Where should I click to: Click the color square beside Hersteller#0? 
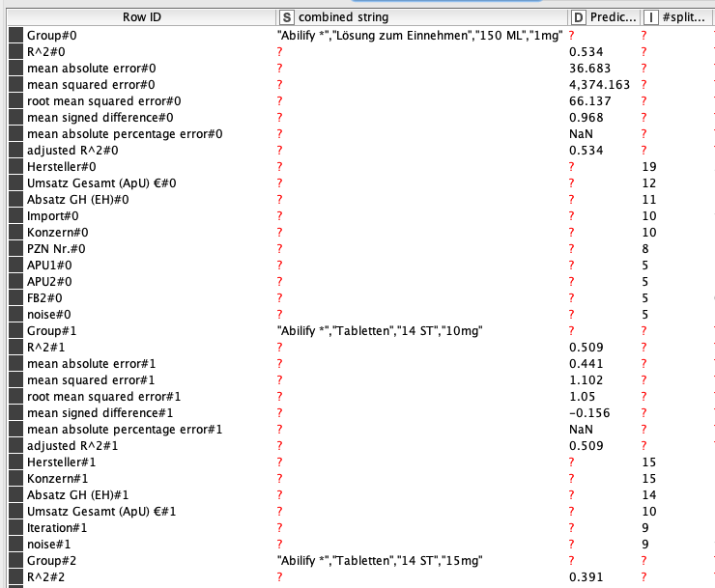point(15,167)
